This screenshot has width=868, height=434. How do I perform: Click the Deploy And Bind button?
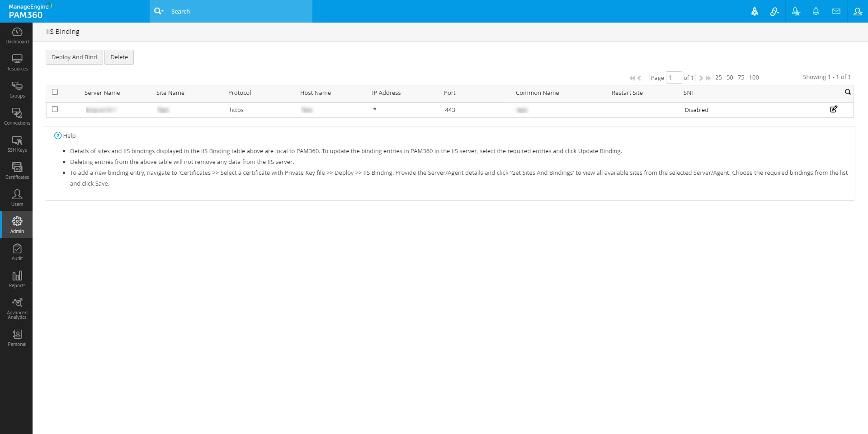coord(74,57)
